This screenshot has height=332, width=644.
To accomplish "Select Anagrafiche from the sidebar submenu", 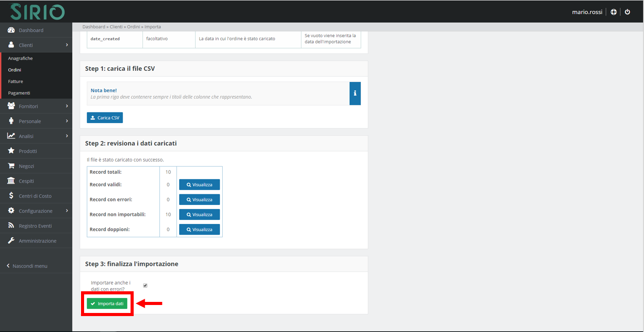I will coord(20,58).
